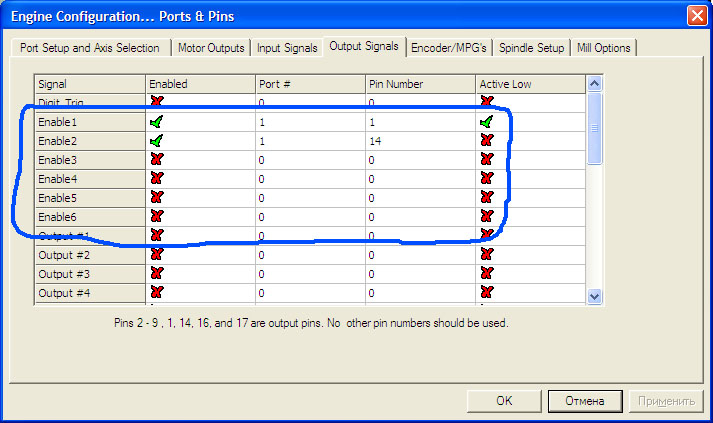Toggle Active Low for Output #2

(487, 255)
